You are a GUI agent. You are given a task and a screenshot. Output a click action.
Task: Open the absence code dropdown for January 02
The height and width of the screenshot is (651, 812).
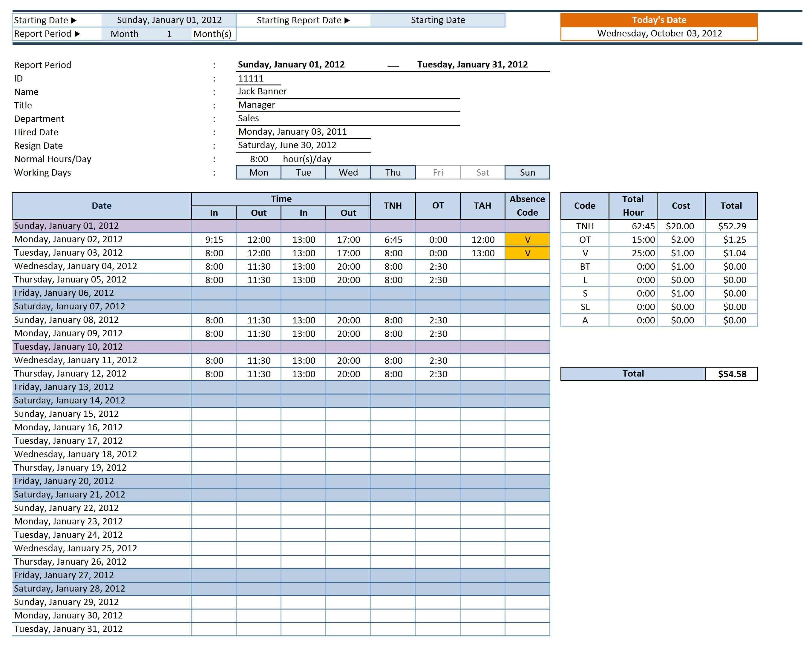tap(527, 239)
